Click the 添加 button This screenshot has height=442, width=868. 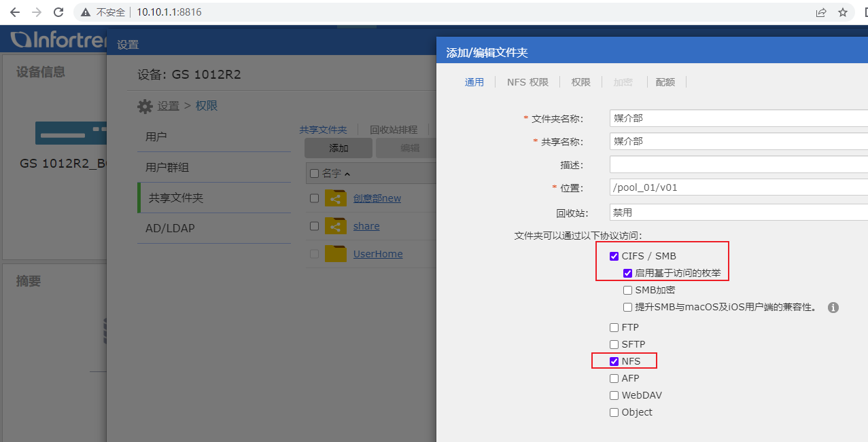(x=338, y=148)
